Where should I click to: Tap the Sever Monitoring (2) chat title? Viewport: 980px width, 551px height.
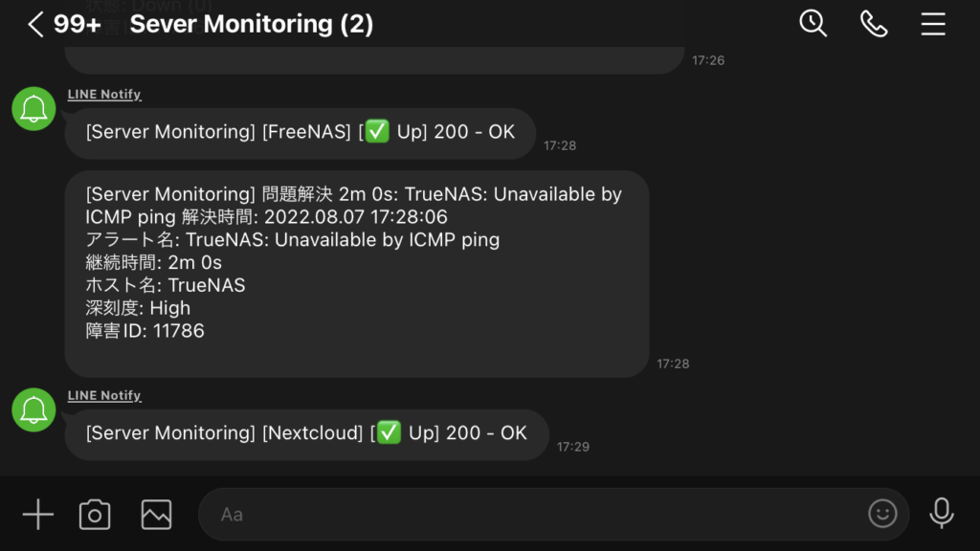[252, 24]
